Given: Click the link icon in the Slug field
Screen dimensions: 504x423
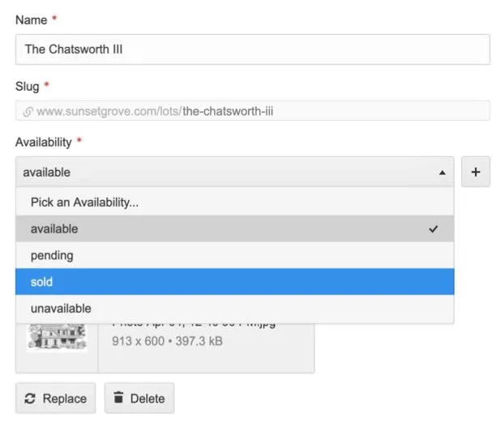Looking at the screenshot, I should coord(28,111).
